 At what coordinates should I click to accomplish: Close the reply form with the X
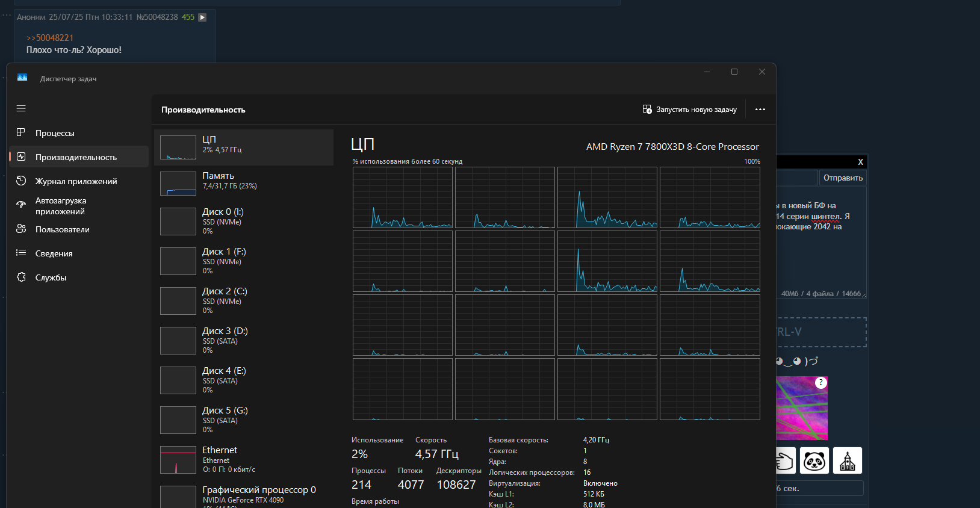click(860, 162)
